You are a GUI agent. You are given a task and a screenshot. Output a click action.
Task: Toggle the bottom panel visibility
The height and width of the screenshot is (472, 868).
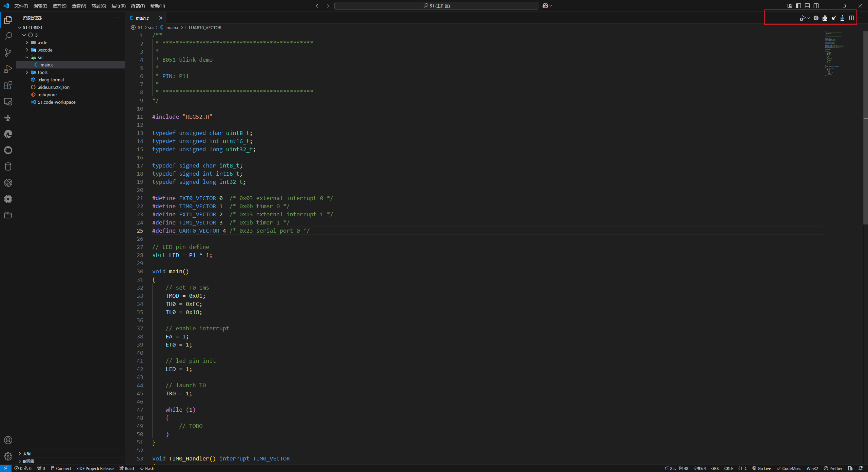click(807, 6)
